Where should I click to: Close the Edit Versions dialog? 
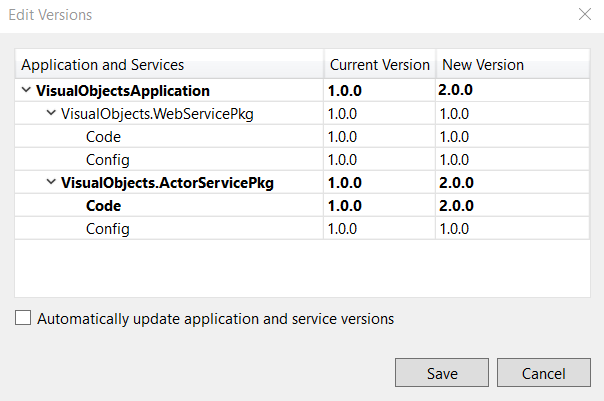tap(584, 15)
